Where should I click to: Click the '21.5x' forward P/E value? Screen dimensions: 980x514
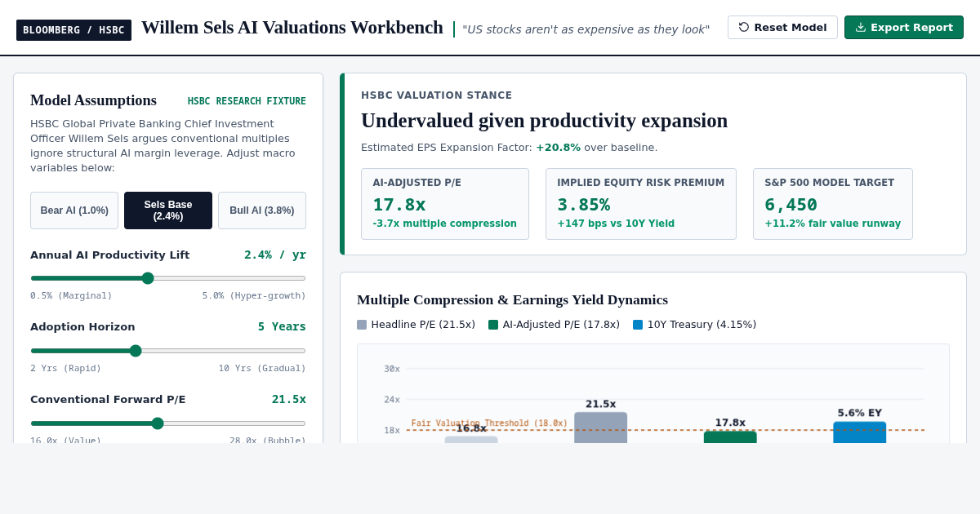[289, 399]
